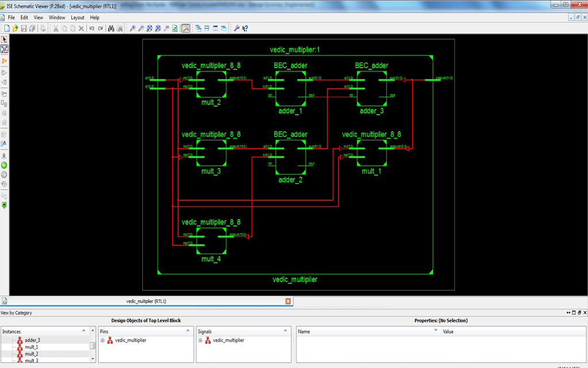Image resolution: width=588 pixels, height=368 pixels.
Task: Click the Refresh view icon
Action: point(175,28)
